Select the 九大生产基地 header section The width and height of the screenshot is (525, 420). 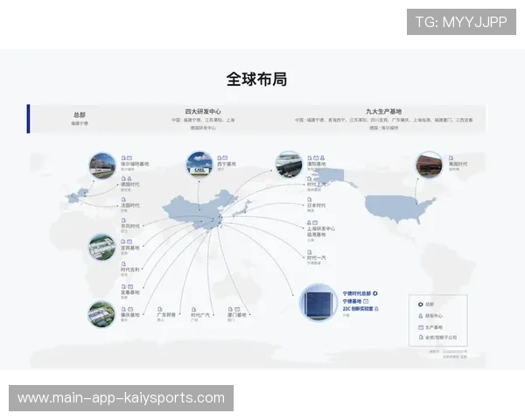pyautogui.click(x=384, y=119)
